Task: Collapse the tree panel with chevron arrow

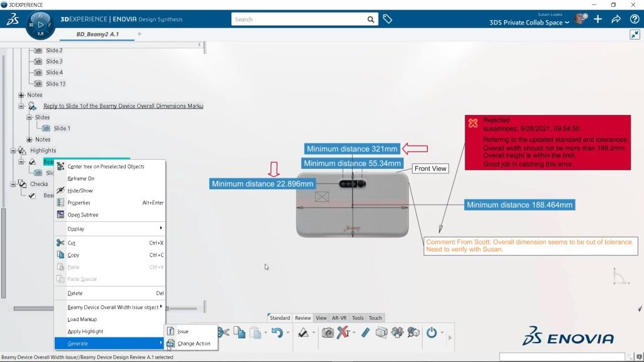Action: coord(199,45)
